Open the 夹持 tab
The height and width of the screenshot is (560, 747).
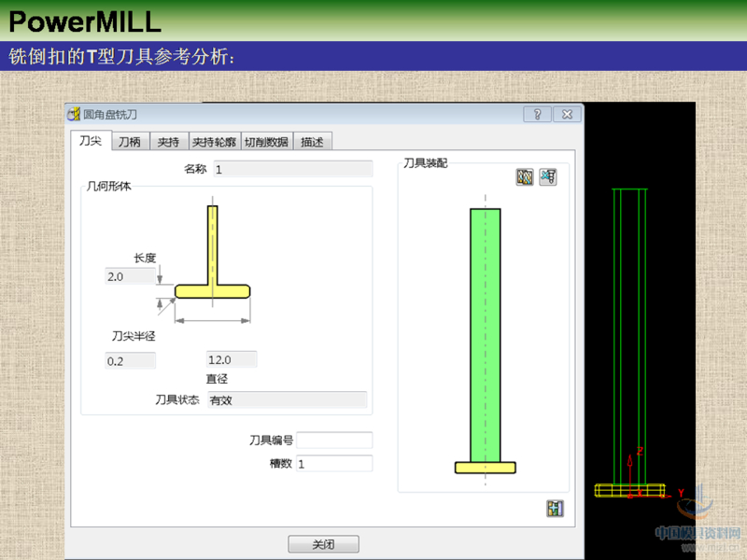(168, 142)
